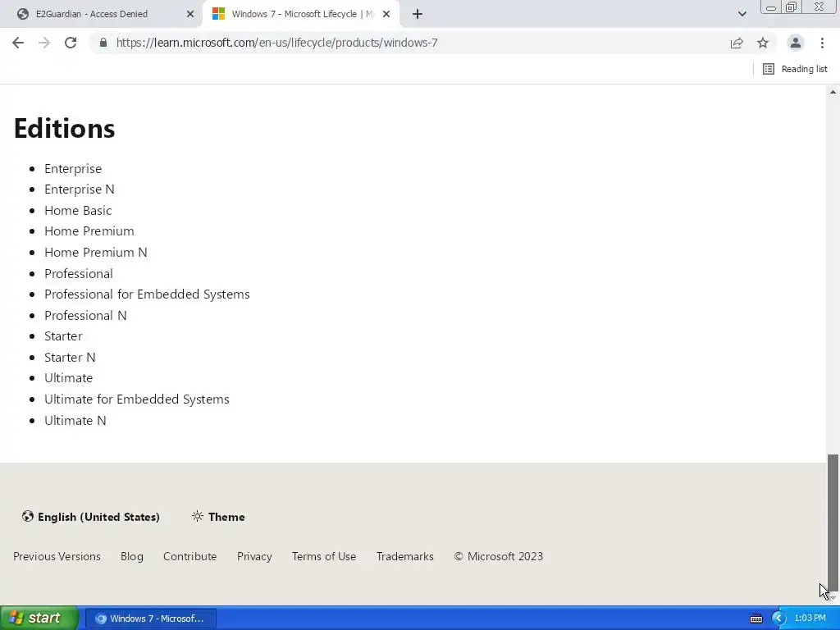Click the keyboard tray icon
The height and width of the screenshot is (630, 840).
coord(756,619)
